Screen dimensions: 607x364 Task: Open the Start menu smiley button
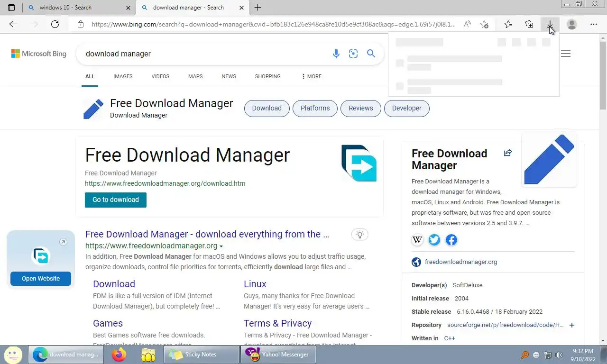13,355
